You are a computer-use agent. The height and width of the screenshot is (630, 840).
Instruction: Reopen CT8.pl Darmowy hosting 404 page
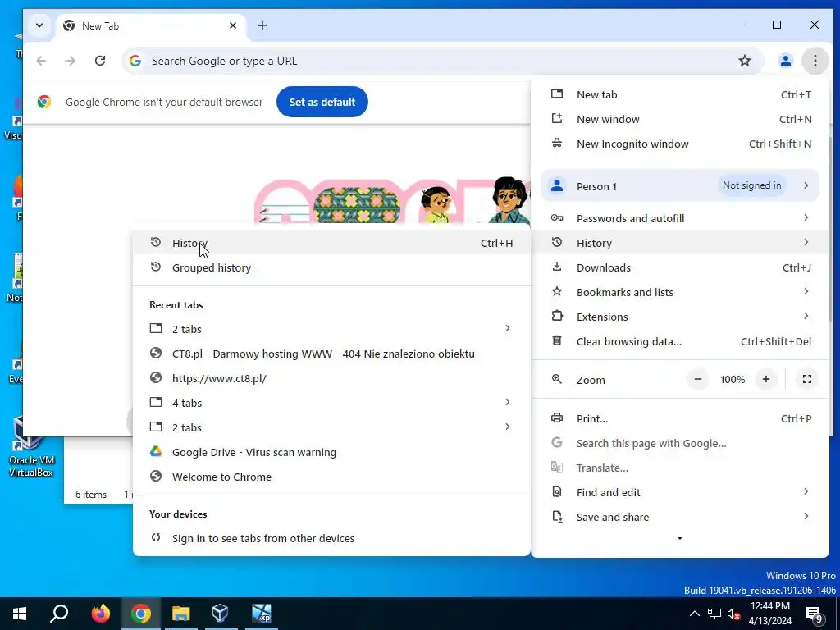331,354
